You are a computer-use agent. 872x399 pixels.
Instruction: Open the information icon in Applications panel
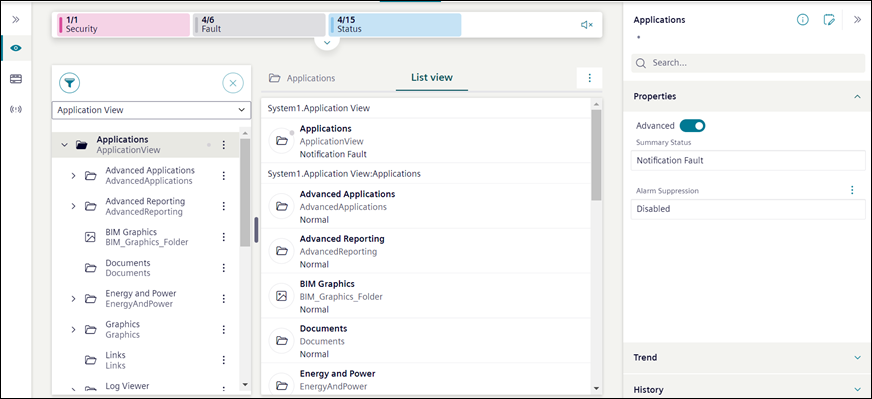click(802, 20)
